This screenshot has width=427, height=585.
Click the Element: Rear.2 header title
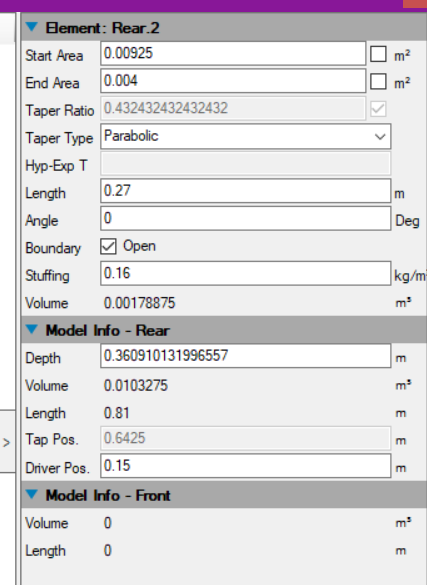pyautogui.click(x=102, y=28)
